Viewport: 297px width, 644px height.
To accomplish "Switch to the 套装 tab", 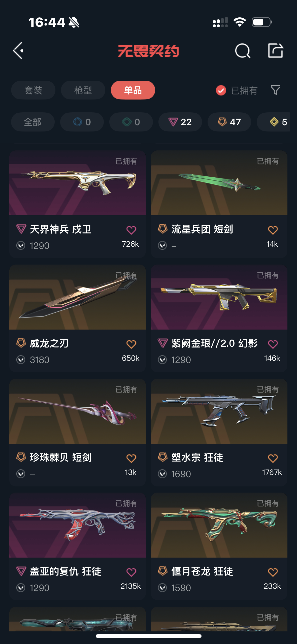I will coord(33,90).
